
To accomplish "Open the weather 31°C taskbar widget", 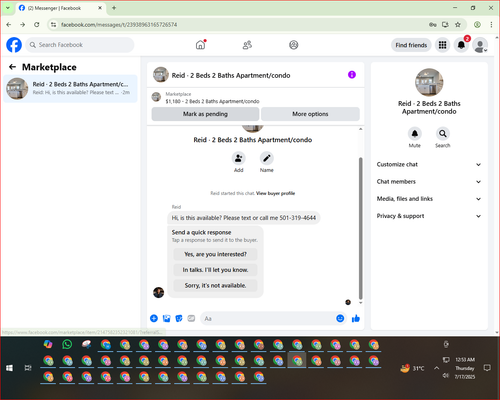I will [413, 368].
